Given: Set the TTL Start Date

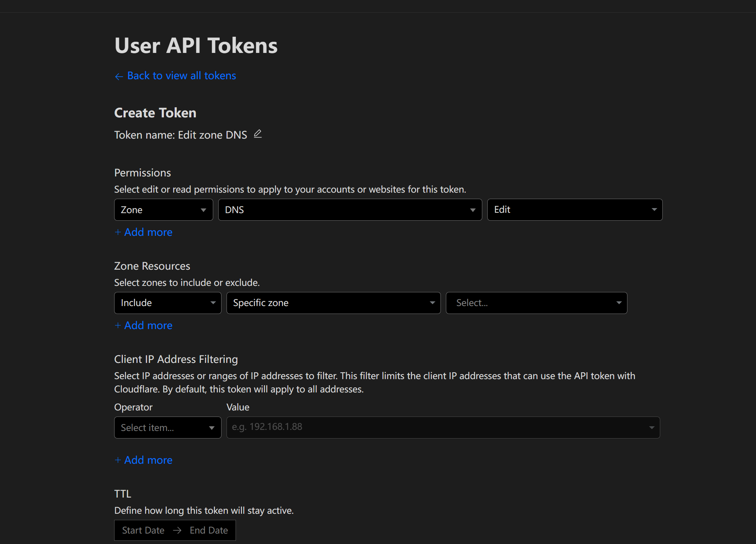Looking at the screenshot, I should coord(143,530).
